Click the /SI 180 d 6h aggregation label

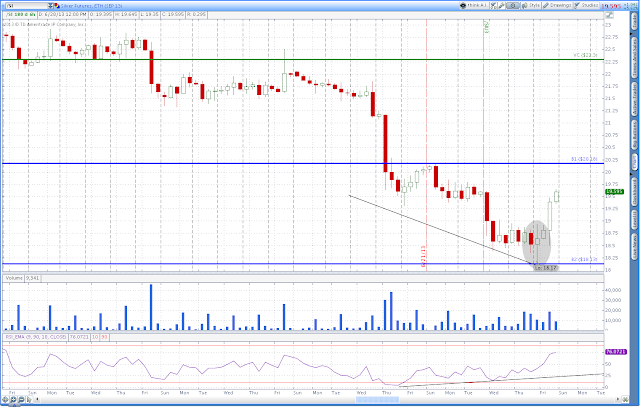click(x=20, y=15)
